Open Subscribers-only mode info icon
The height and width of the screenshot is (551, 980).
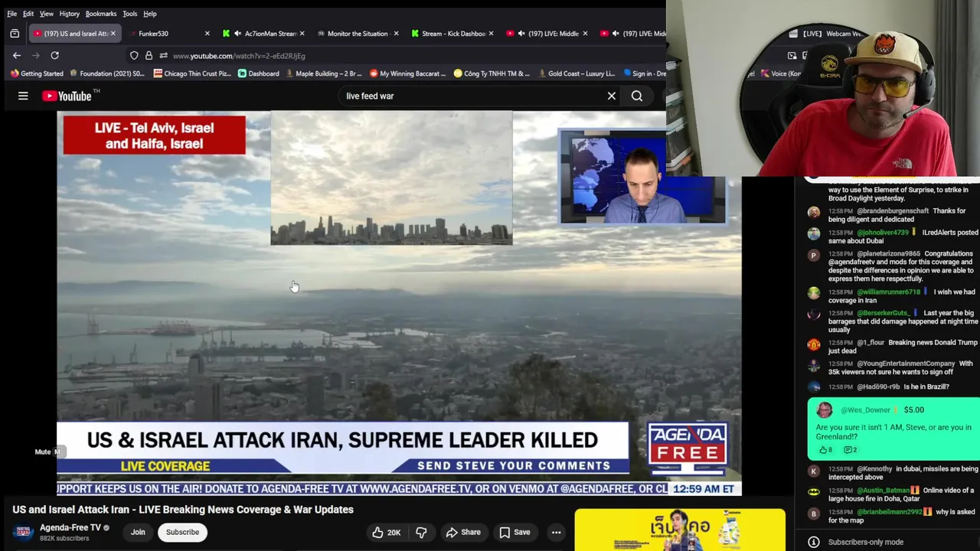(x=814, y=542)
